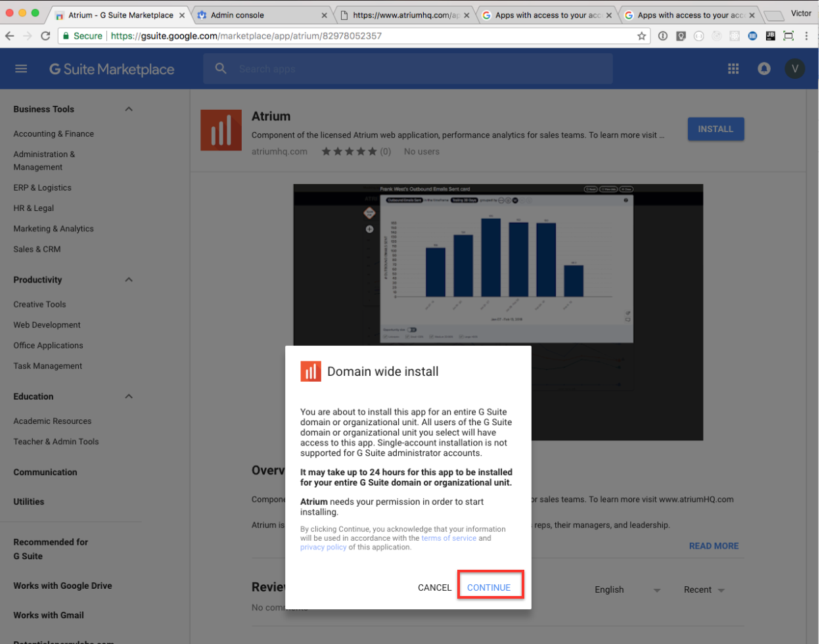The height and width of the screenshot is (644, 820).
Task: Go back in browser
Action: [10, 36]
